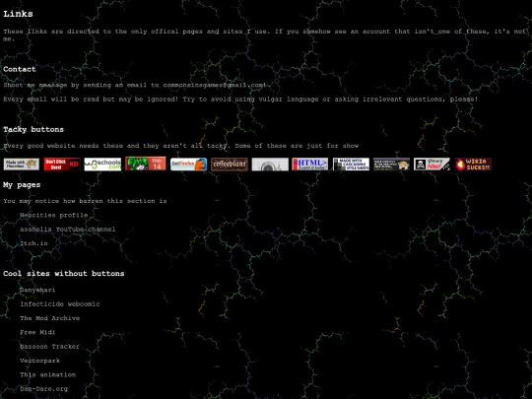The height and width of the screenshot is (399, 532).
Task: Open the Itch.io link
Action: pos(33,243)
